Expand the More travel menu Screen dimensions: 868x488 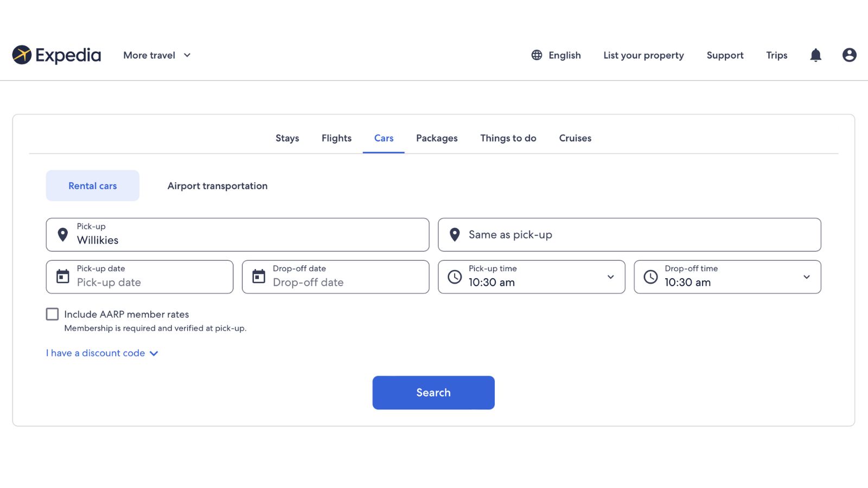pos(156,55)
